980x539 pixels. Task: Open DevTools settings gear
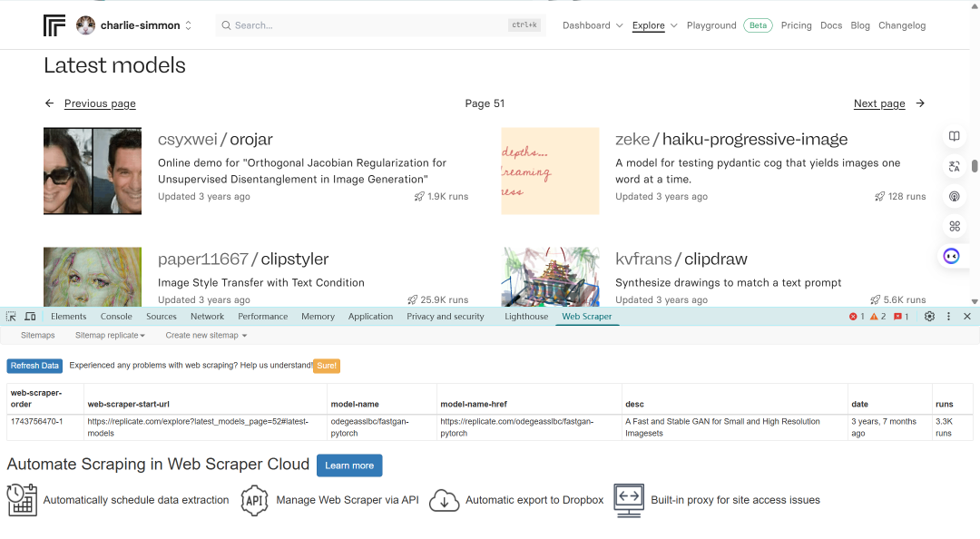click(x=929, y=317)
